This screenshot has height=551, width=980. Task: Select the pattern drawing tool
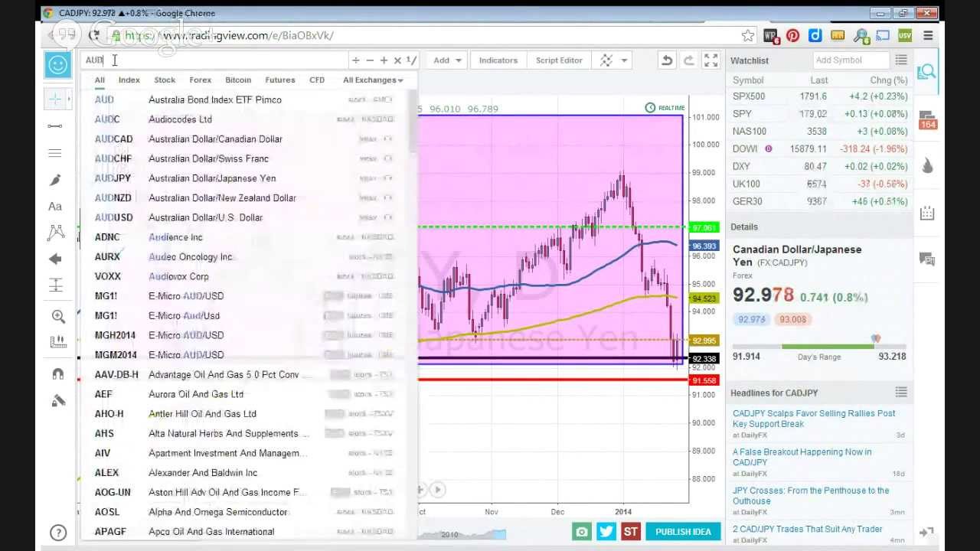click(55, 232)
